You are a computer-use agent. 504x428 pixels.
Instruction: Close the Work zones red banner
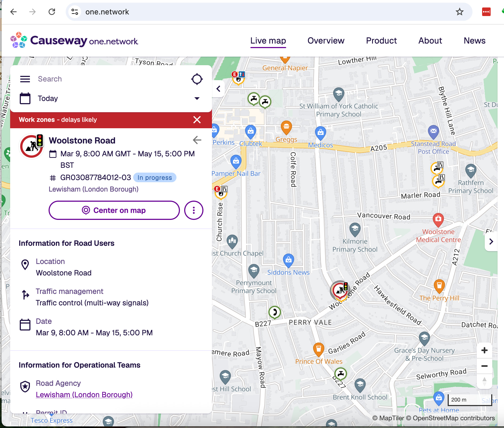[197, 120]
